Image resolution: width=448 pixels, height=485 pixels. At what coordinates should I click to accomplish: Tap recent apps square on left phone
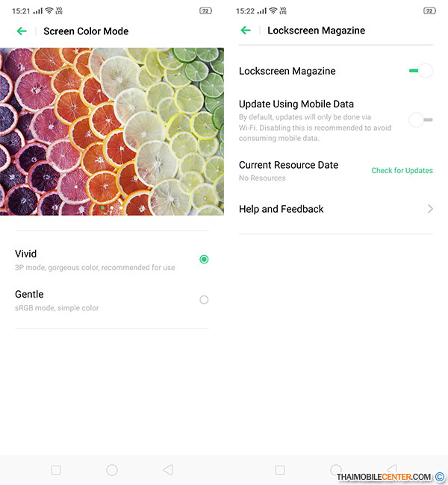[56, 470]
